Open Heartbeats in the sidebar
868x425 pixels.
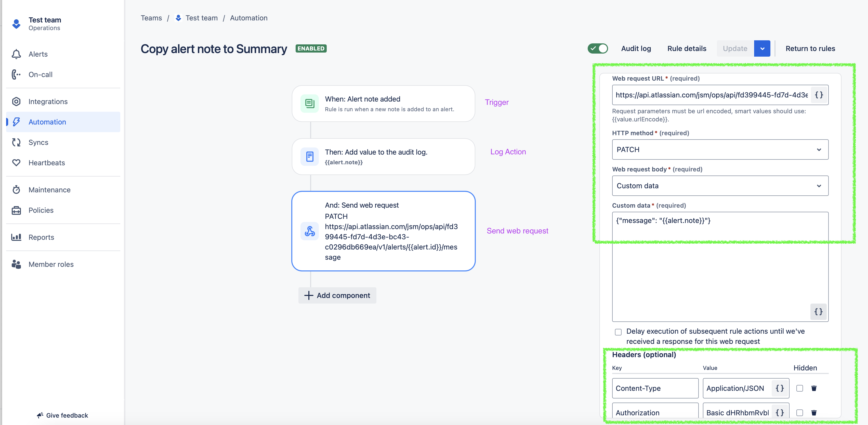coord(63,162)
